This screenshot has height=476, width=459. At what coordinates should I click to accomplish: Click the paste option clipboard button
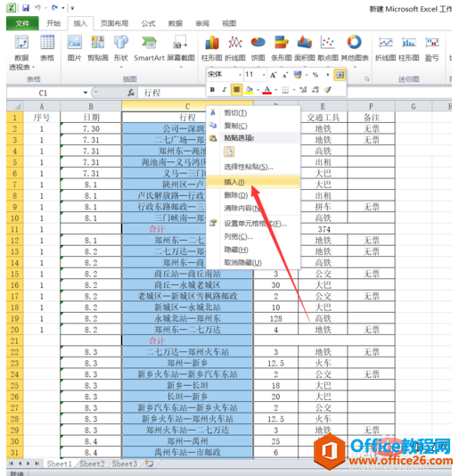[229, 152]
